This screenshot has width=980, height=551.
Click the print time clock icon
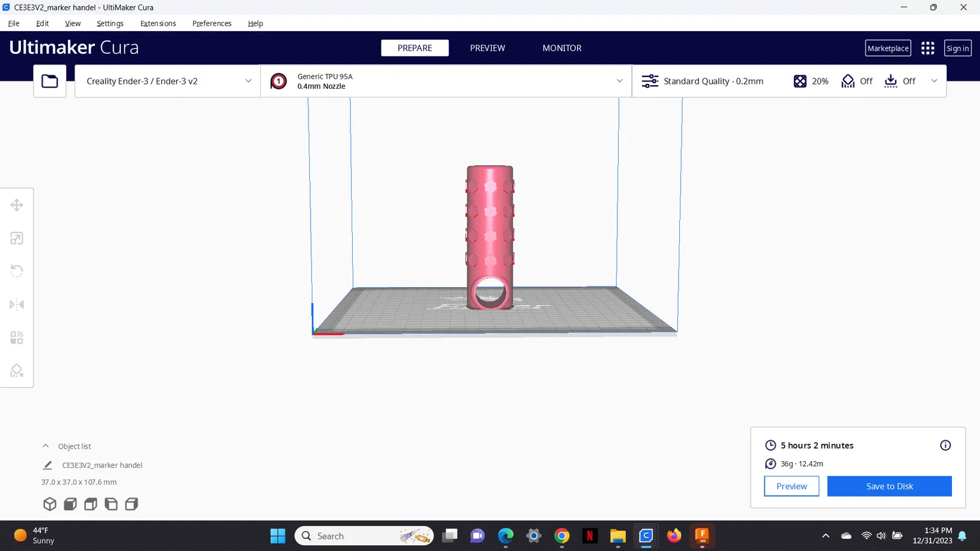point(771,445)
